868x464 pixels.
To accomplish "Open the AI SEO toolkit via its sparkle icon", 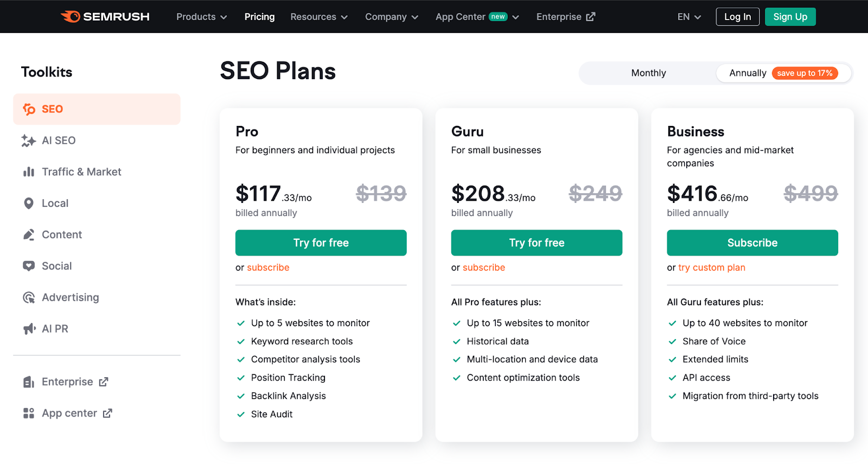I will click(29, 140).
